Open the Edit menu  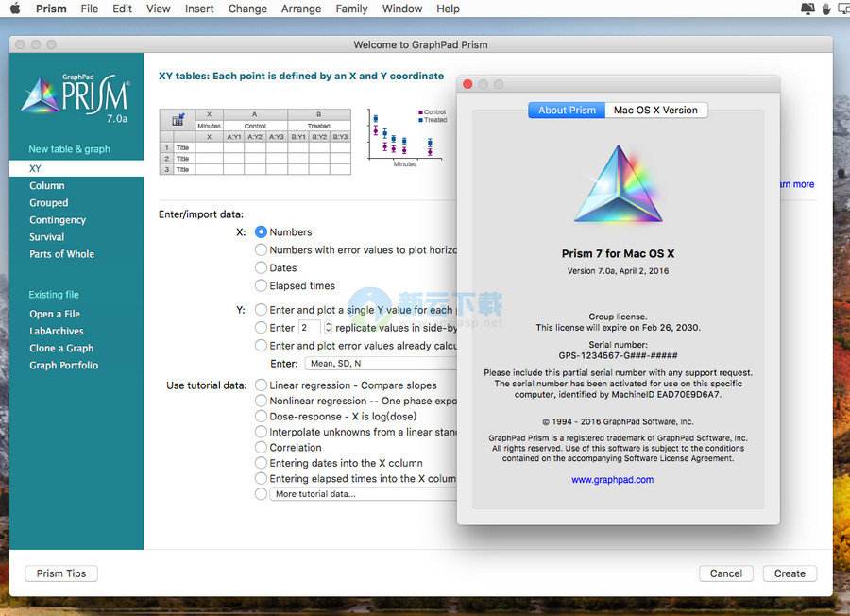click(122, 9)
